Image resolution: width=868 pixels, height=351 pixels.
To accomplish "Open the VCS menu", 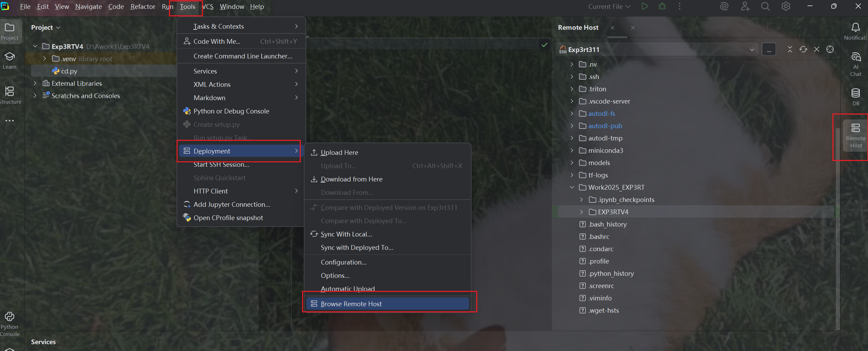I will click(x=207, y=6).
